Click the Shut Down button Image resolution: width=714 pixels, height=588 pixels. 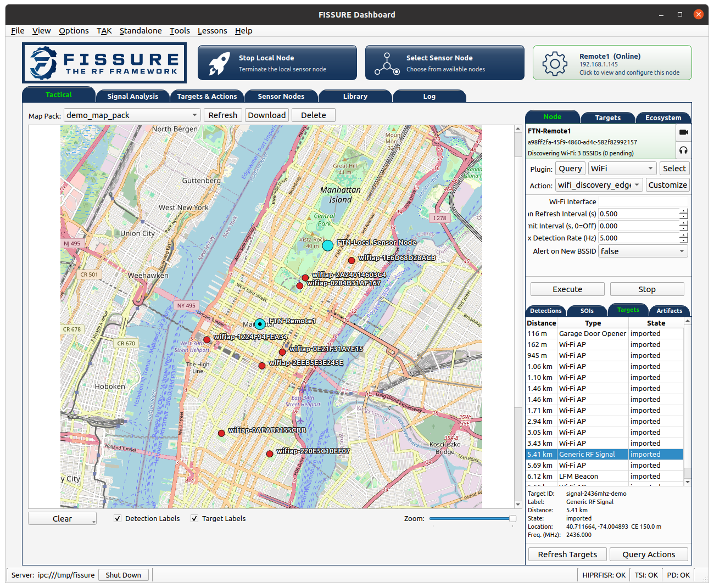(124, 575)
